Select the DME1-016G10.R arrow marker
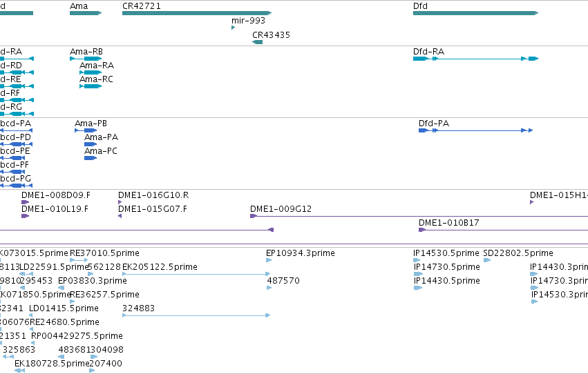Image resolution: width=588 pixels, height=374 pixels. (x=120, y=203)
